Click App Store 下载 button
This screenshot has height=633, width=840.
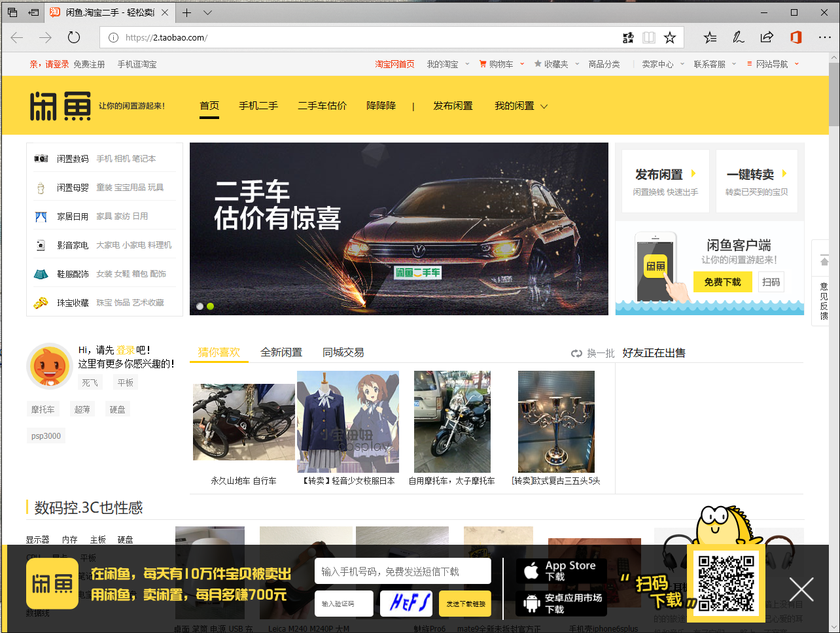561,571
